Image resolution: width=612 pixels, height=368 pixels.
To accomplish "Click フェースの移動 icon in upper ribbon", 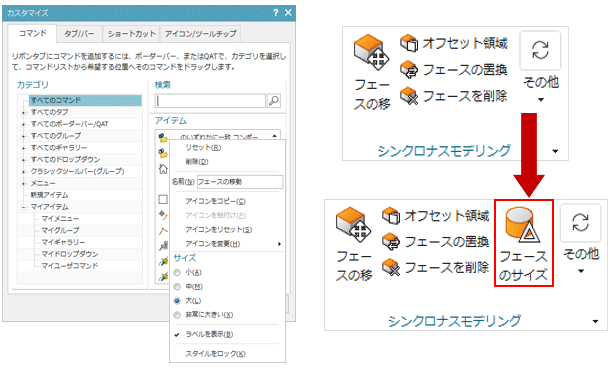I will click(371, 53).
